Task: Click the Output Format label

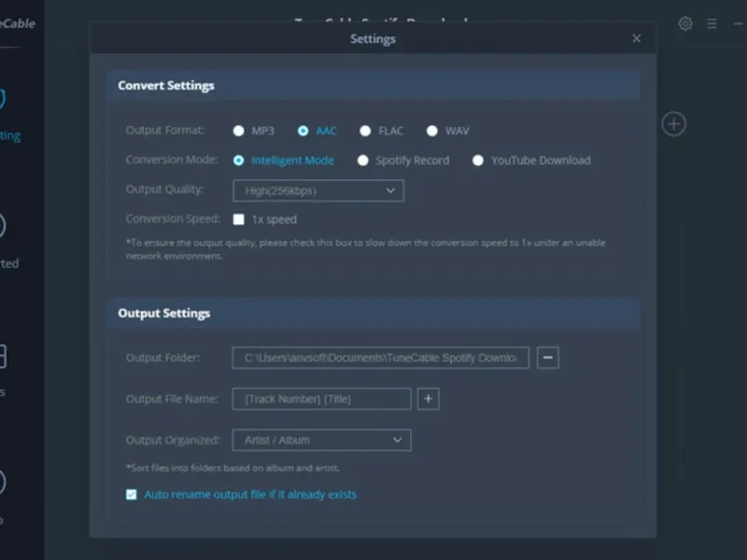Action: [165, 131]
